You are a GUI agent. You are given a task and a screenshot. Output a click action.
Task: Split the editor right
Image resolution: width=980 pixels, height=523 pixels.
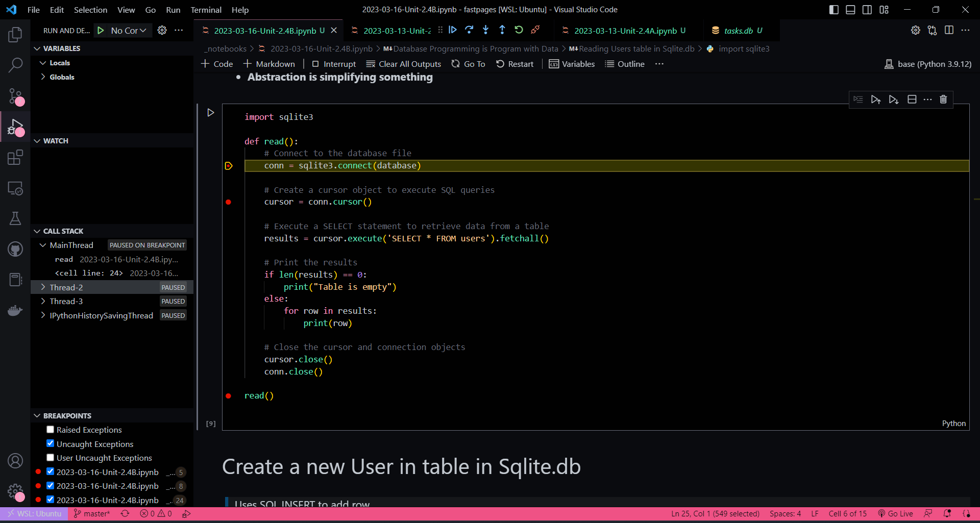click(x=949, y=31)
